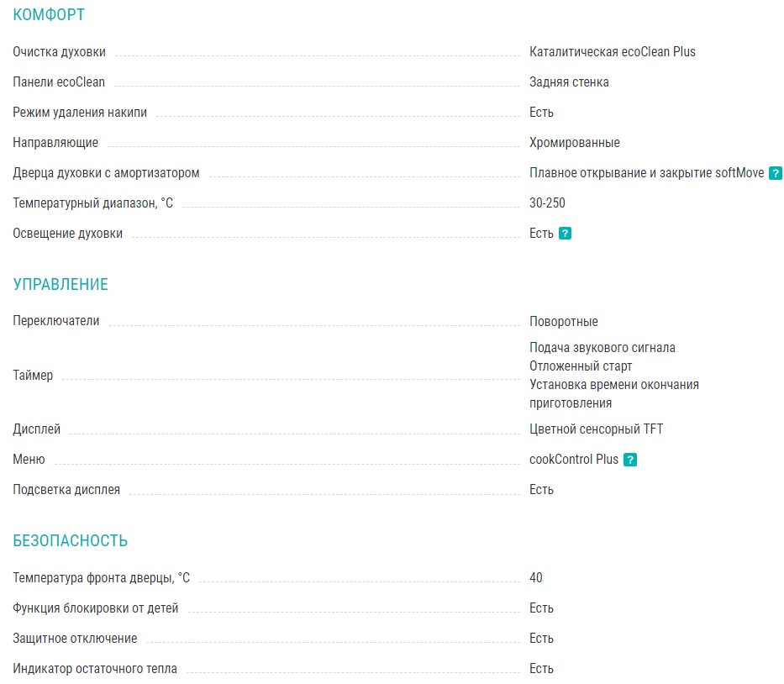
Task: Click Задняя стенка value text
Action: tap(569, 82)
